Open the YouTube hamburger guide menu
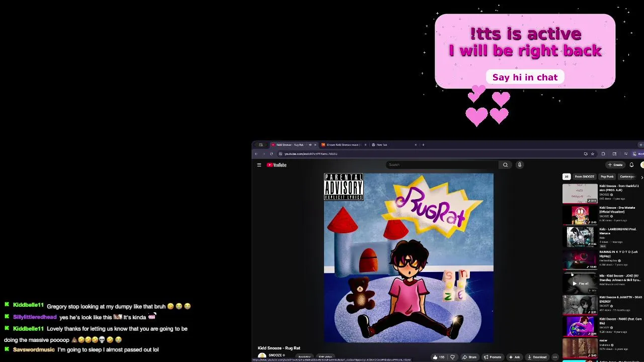The image size is (644, 362). (259, 165)
